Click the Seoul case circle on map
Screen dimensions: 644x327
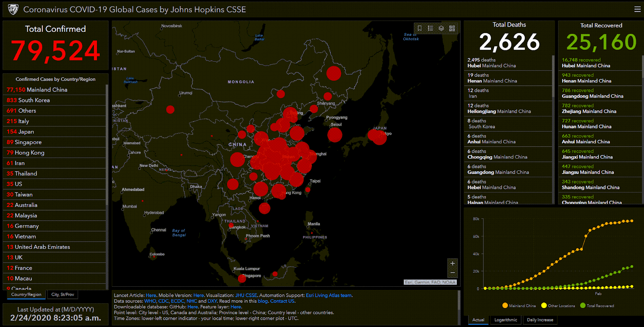point(334,135)
